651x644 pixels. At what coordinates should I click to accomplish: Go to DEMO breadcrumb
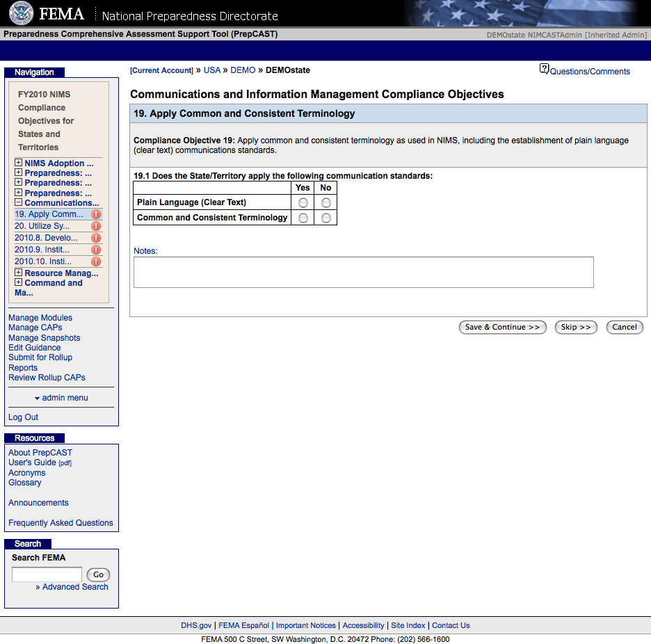(x=243, y=70)
